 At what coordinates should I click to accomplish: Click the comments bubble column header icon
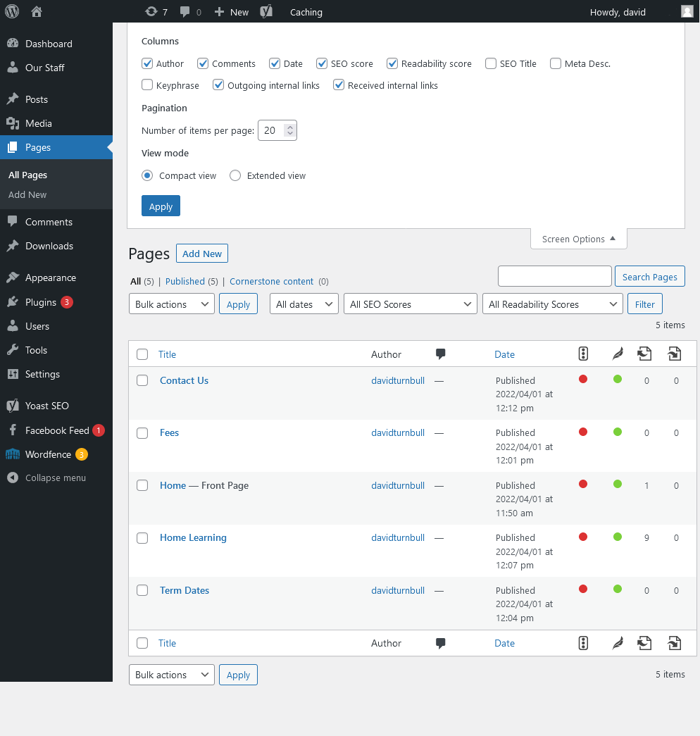pyautogui.click(x=441, y=354)
